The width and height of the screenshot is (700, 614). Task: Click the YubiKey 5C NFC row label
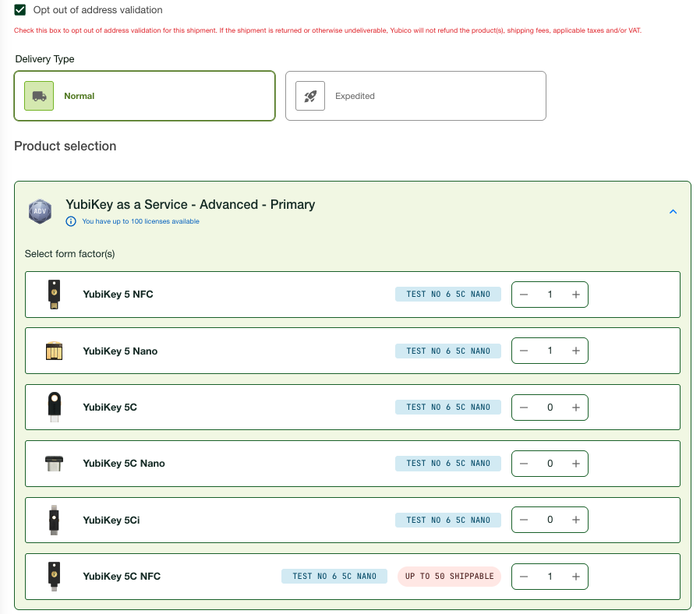122,577
